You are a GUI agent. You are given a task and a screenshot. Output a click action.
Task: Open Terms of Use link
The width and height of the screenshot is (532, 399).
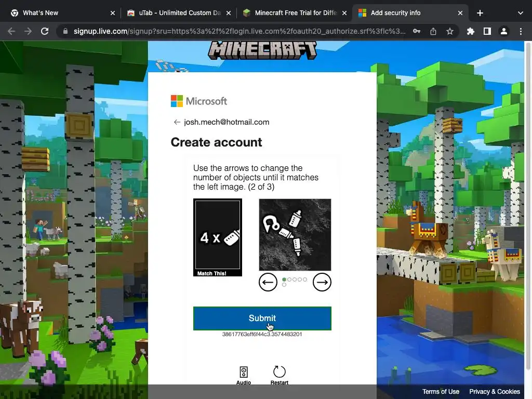[441, 392]
